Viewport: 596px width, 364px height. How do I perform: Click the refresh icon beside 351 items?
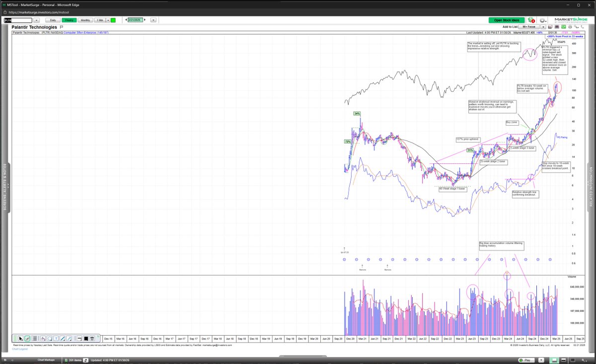point(85,360)
